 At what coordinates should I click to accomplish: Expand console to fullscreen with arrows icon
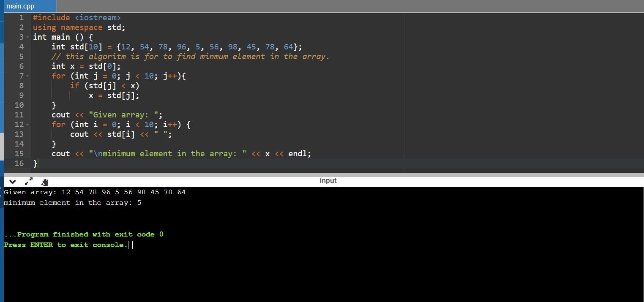point(29,182)
